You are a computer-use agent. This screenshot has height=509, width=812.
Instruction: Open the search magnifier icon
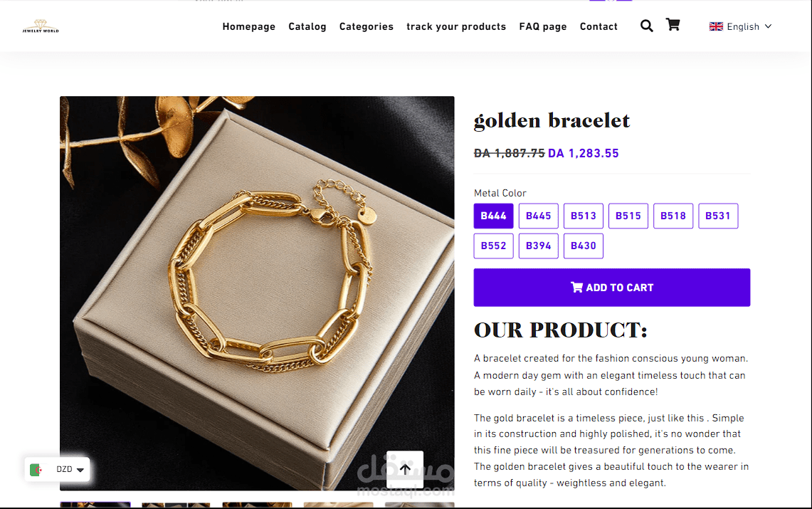[x=646, y=26]
